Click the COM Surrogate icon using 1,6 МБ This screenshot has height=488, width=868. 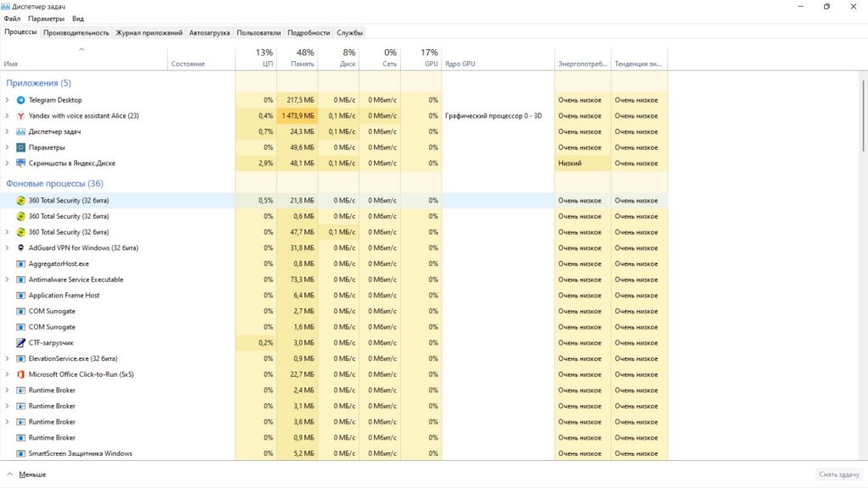click(x=20, y=327)
